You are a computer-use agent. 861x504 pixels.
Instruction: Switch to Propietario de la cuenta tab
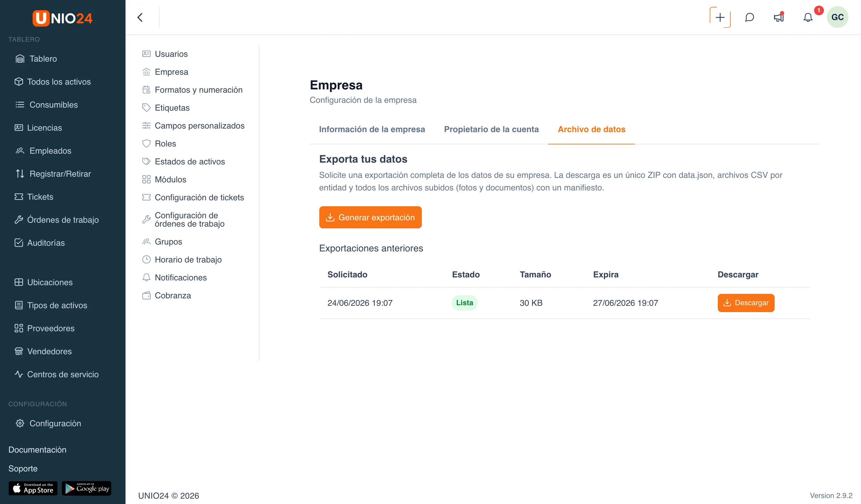click(x=491, y=129)
